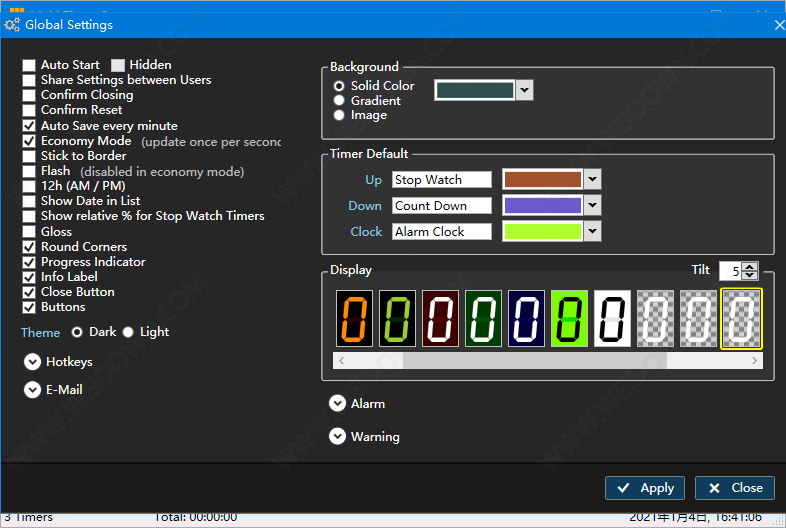Screen dimensions: 786x528
Task: Expand the E-Mail section
Action: click(33, 390)
